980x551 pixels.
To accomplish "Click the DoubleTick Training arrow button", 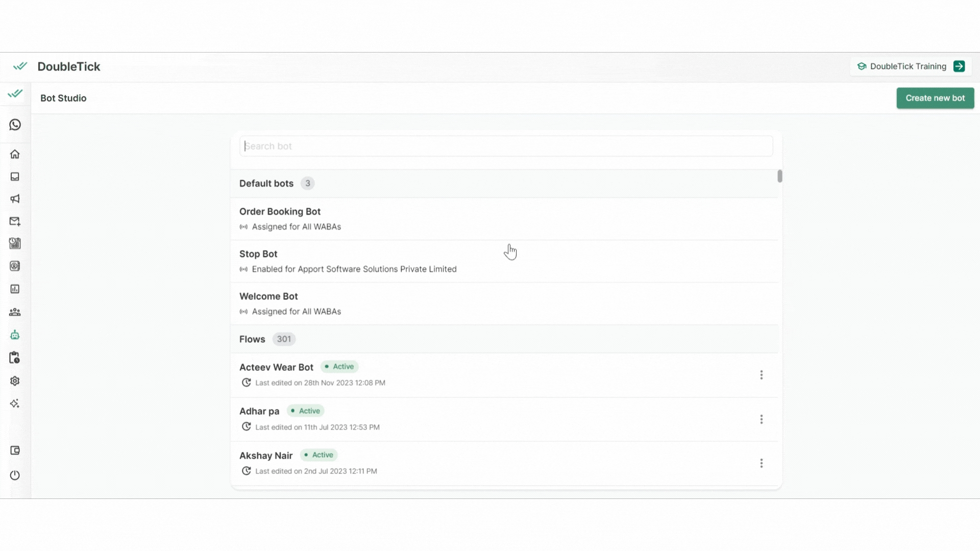I will [959, 66].
